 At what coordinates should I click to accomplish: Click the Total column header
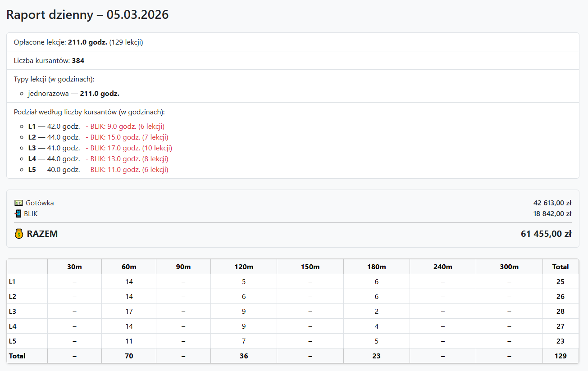561,267
